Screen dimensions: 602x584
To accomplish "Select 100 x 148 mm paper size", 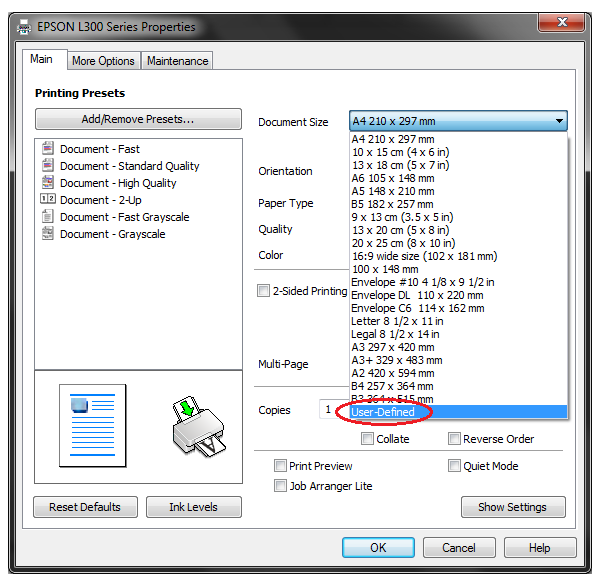I will tap(458, 269).
